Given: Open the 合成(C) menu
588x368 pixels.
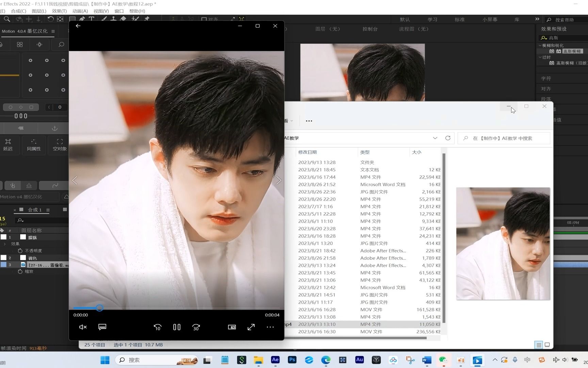Looking at the screenshot, I should coord(18,11).
